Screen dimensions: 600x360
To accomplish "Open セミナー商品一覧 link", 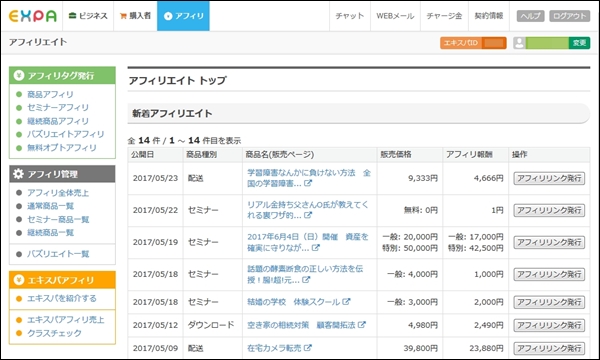I will pyautogui.click(x=58, y=219).
